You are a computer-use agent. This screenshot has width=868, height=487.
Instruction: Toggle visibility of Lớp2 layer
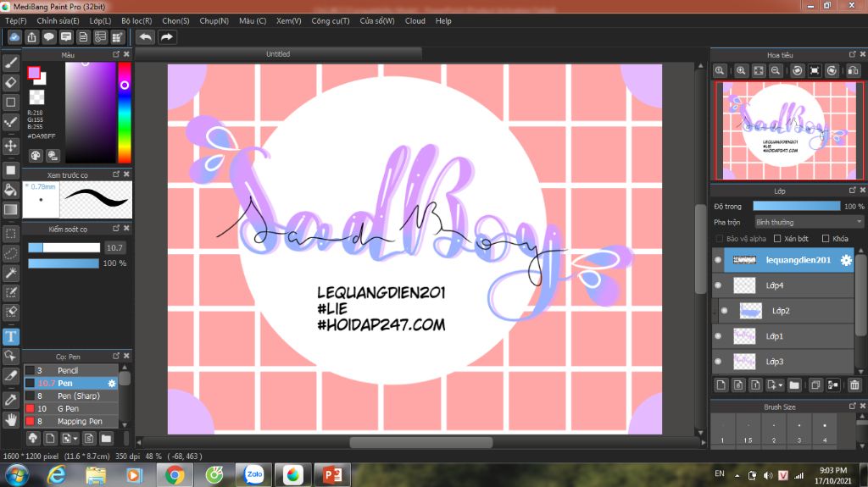(x=724, y=311)
